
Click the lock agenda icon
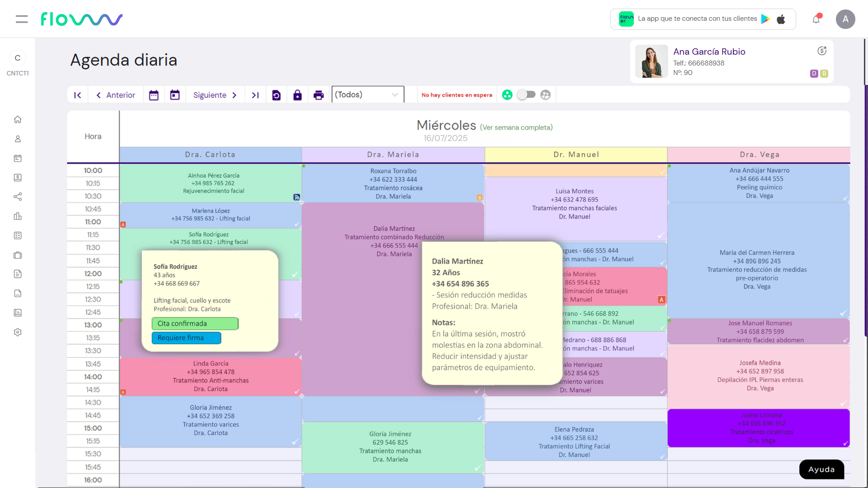(297, 95)
